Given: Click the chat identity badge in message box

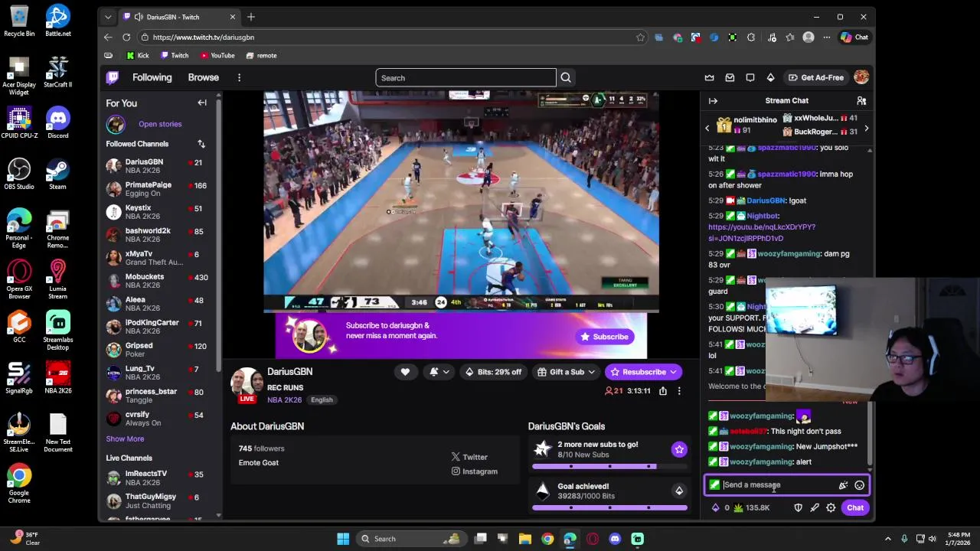Looking at the screenshot, I should click(714, 485).
